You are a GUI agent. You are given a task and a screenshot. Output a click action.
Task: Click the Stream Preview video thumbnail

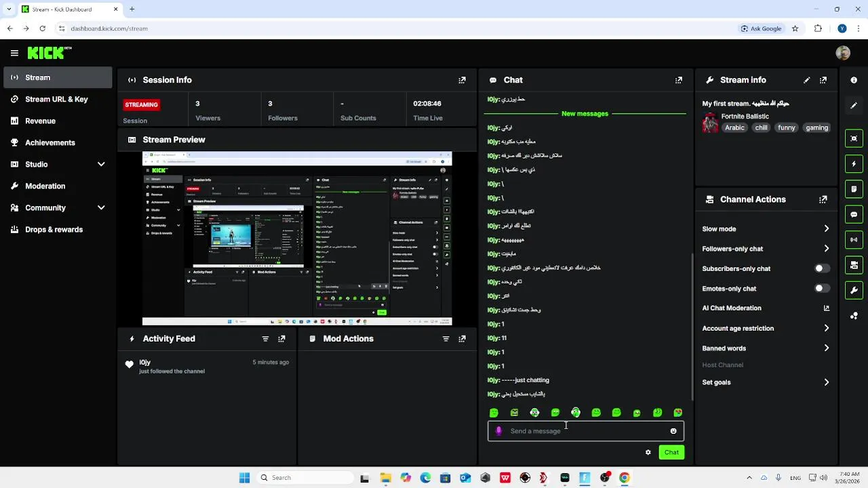point(297,239)
